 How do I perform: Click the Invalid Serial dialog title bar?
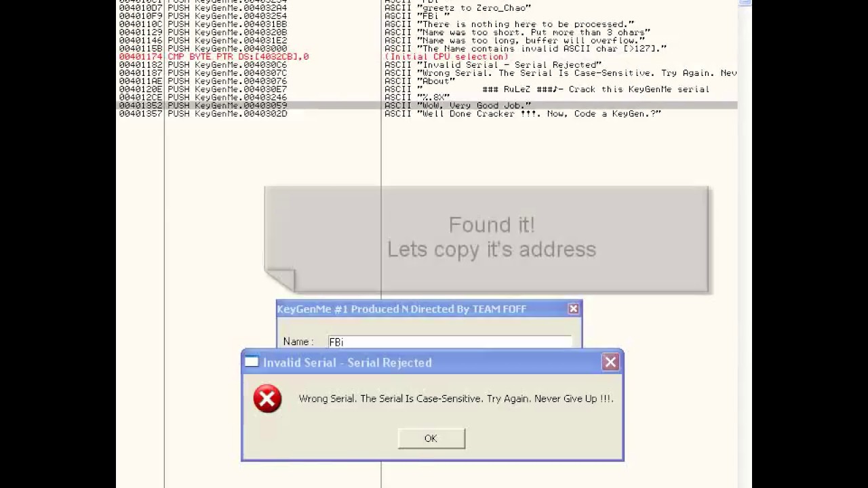pos(432,363)
